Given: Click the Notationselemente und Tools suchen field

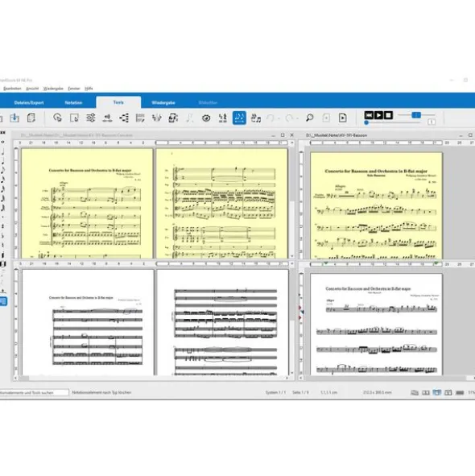Looking at the screenshot, I should pos(34,392).
